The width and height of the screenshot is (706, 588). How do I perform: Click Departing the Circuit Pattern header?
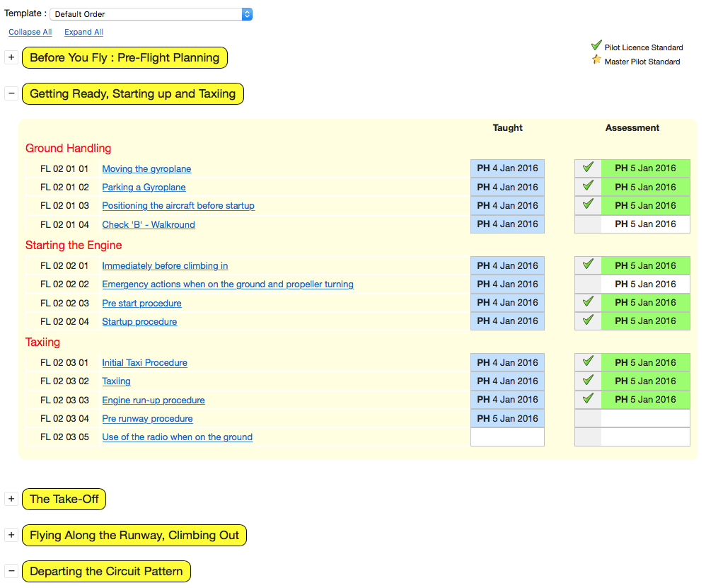(x=106, y=571)
